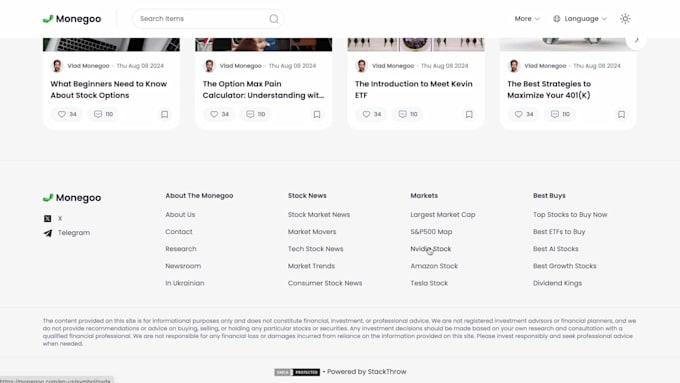Image resolution: width=680 pixels, height=383 pixels.
Task: Open comments on Option Max Pain article
Action: (255, 114)
